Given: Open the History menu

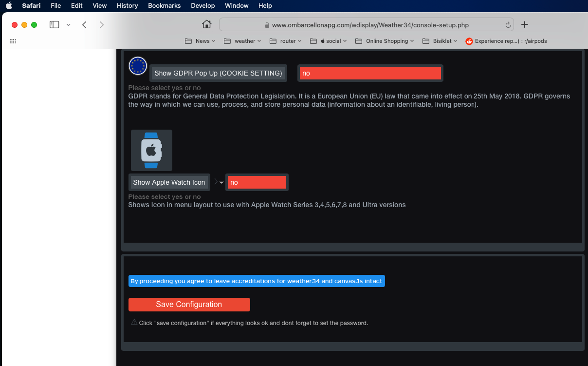Looking at the screenshot, I should click(x=127, y=6).
